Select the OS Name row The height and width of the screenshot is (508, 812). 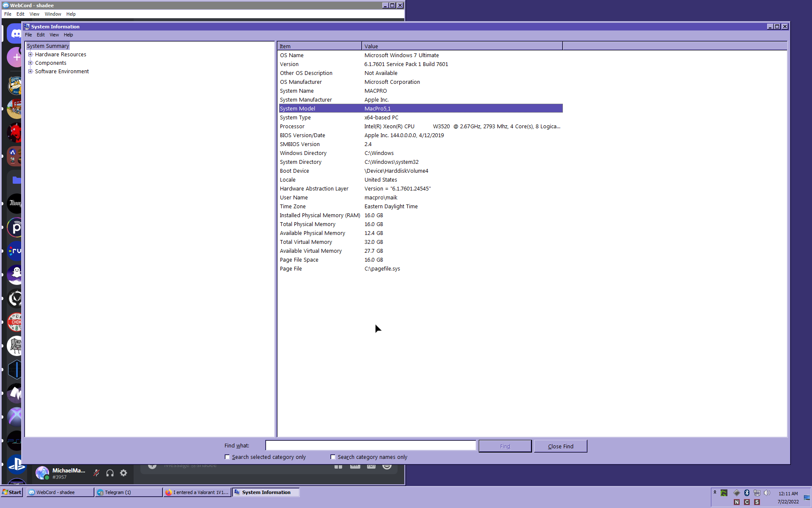[421, 55]
